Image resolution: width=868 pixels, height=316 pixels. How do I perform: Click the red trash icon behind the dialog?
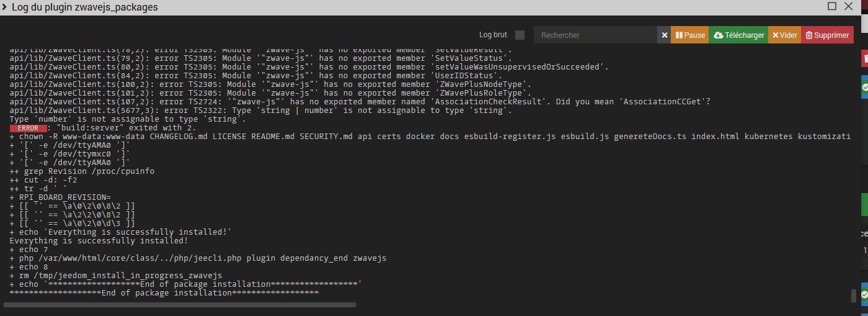click(x=865, y=58)
